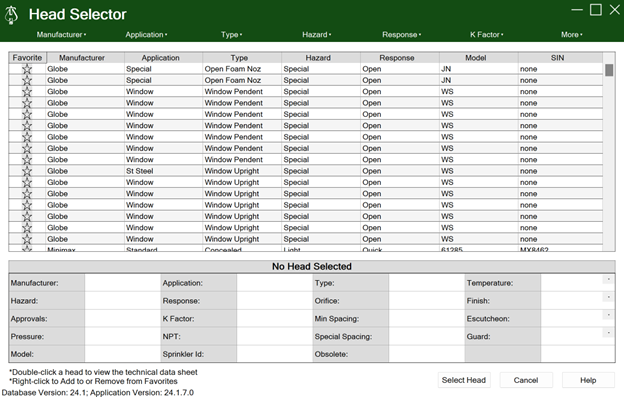Click the head list vertical scrollbar thumb

pos(609,70)
